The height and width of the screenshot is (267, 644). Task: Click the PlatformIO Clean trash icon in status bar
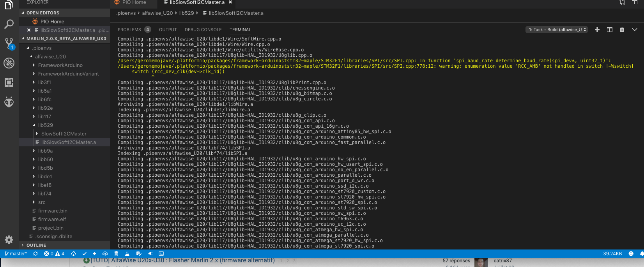pos(116,254)
